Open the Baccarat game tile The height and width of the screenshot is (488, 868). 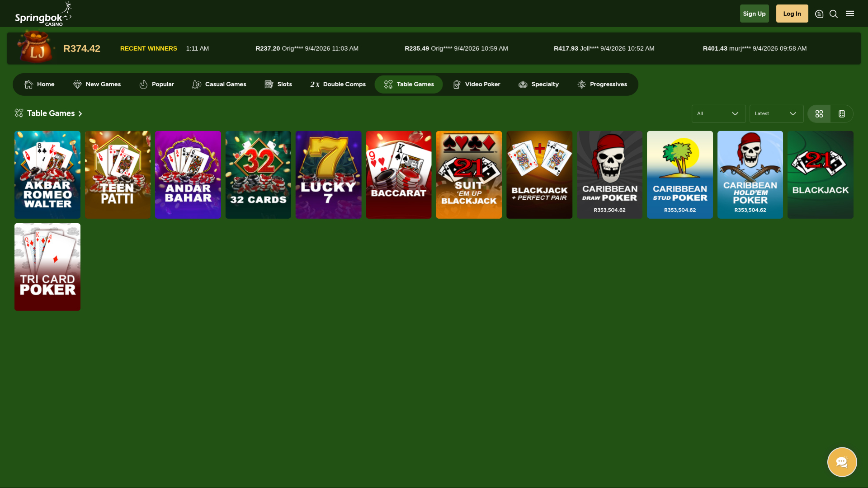pos(399,175)
